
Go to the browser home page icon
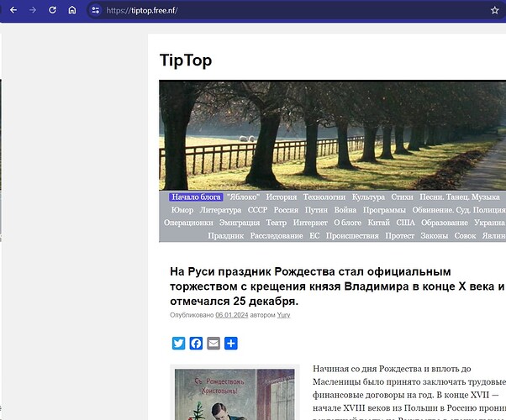[x=72, y=10]
